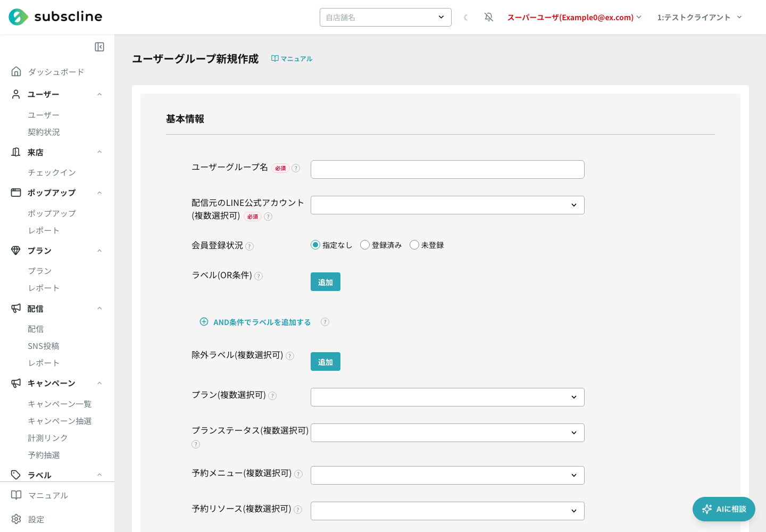Open the 予約リソース dropdown
Viewport: 766px width, 532px height.
click(447, 511)
